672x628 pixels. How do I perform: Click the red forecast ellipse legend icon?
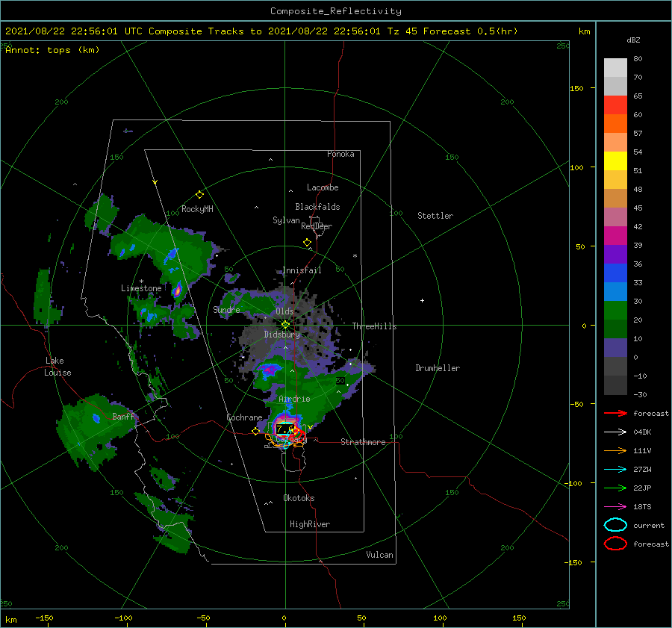615,544
